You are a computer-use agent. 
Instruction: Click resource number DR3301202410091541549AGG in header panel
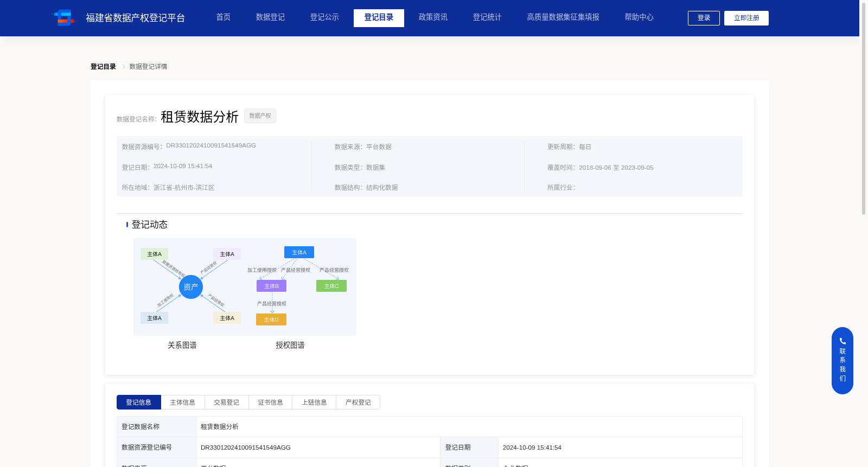coord(211,145)
